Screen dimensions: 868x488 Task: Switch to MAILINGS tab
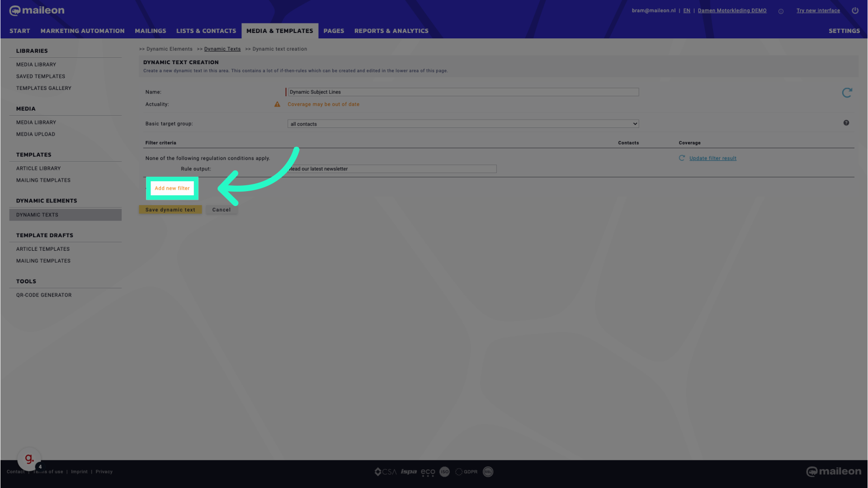[151, 31]
